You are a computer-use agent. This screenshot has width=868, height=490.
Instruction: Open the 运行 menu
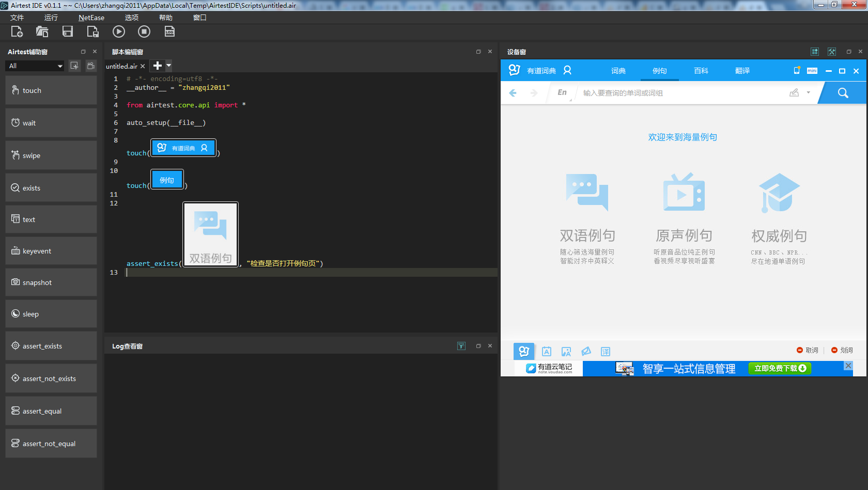pyautogui.click(x=51, y=18)
